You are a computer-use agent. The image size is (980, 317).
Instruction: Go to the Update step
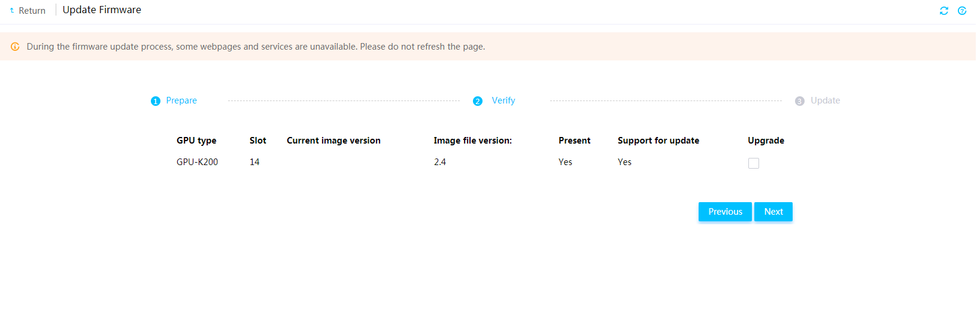pos(825,100)
